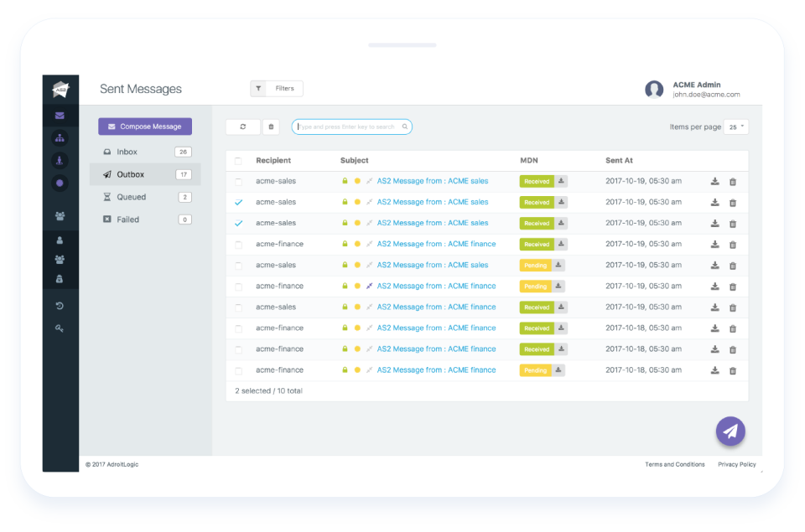Click the key icon at sidebar bottom
805x532 pixels.
tap(59, 327)
